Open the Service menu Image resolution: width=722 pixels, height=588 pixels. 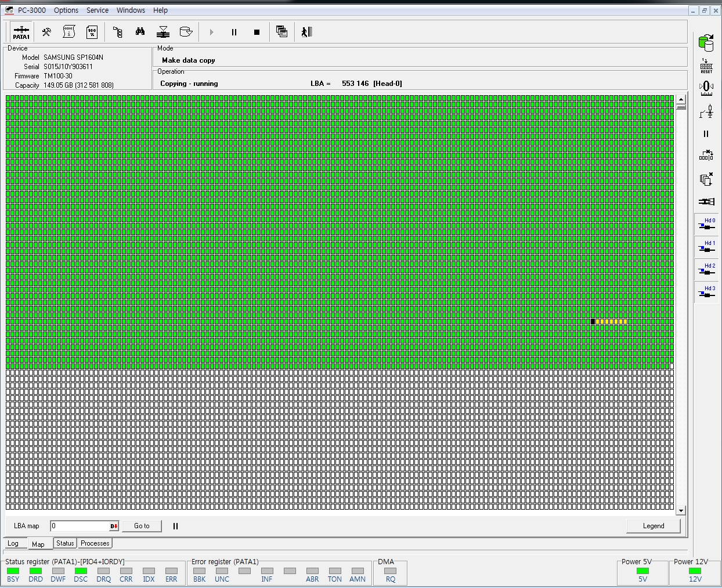98,10
